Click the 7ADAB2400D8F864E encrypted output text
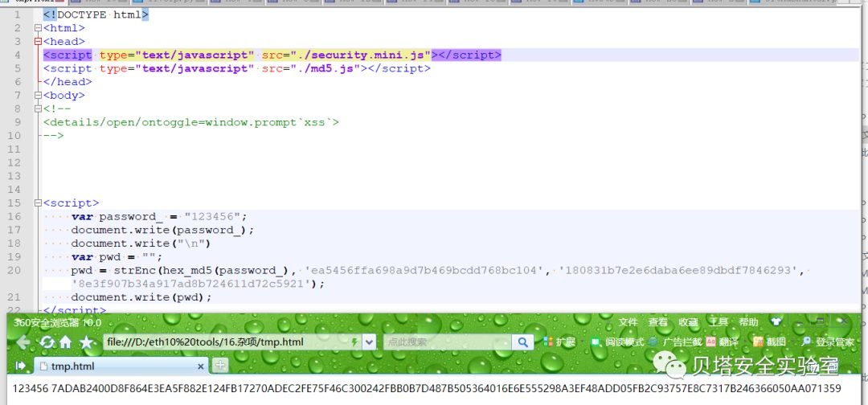Screen dimensions: 868x405 click(446, 388)
